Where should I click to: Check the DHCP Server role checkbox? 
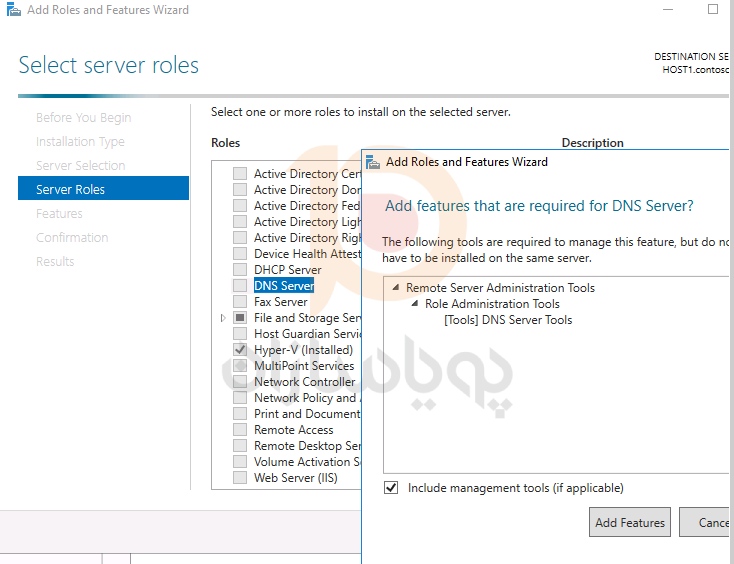click(240, 270)
